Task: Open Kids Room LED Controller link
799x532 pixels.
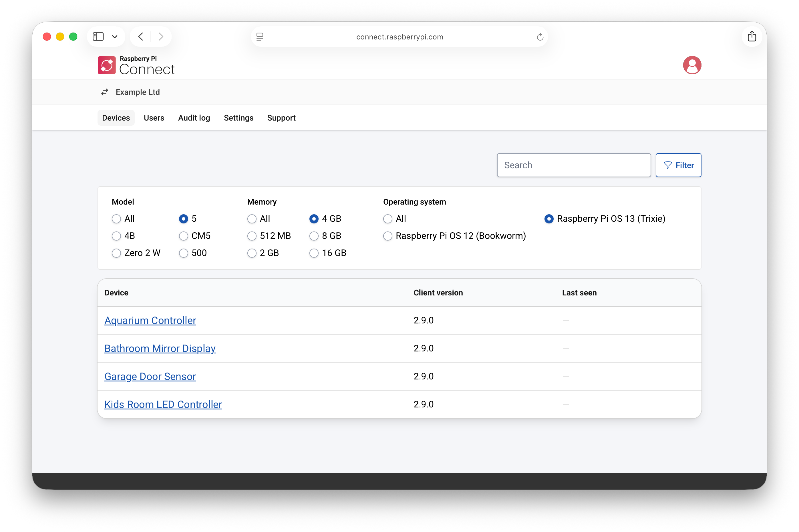Action: pos(163,405)
